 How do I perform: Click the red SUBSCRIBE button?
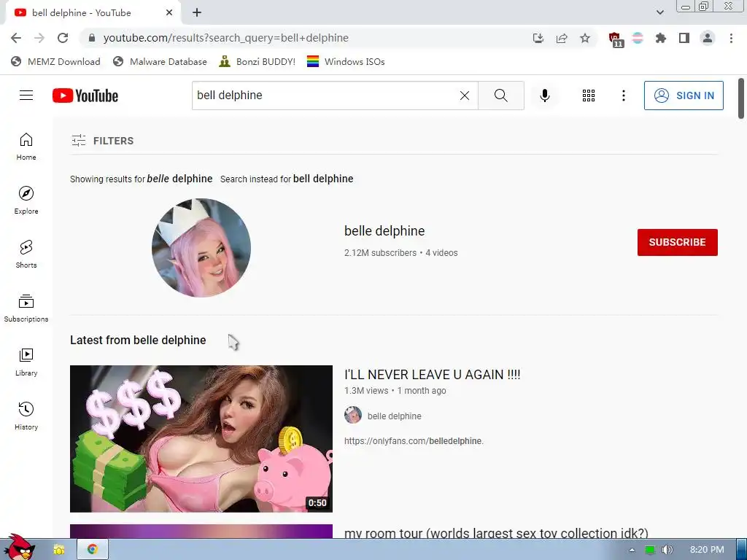(678, 242)
